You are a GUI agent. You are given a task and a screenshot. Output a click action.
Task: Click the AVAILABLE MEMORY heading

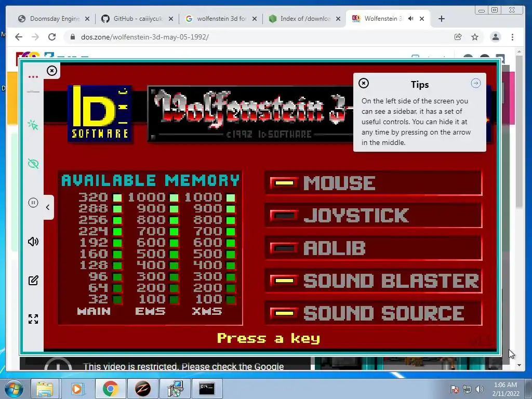coord(150,180)
